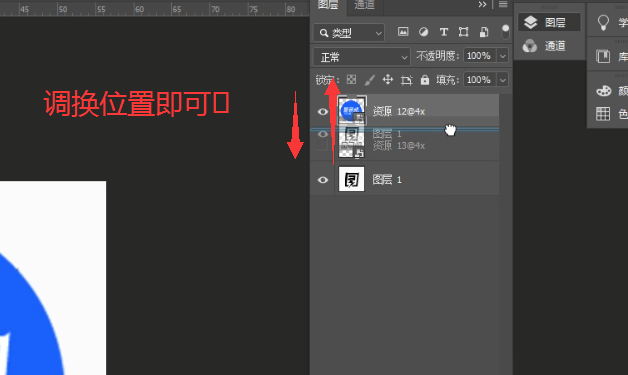
Task: Collapse panel with double-chevron icon
Action: coord(482,5)
